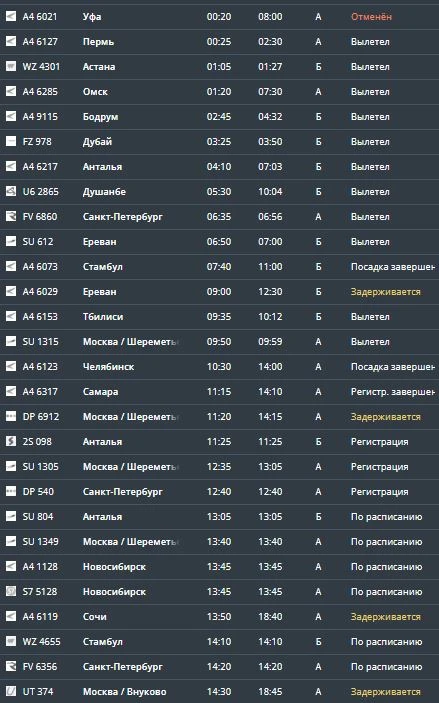Open the Сочи flight A4 6119
This screenshot has height=703, width=439.
tap(219, 617)
